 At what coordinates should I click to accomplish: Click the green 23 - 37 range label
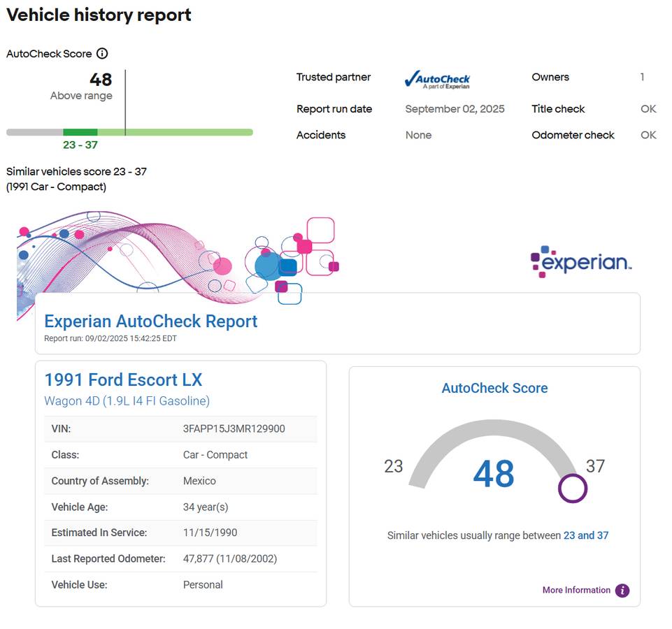[x=80, y=145]
